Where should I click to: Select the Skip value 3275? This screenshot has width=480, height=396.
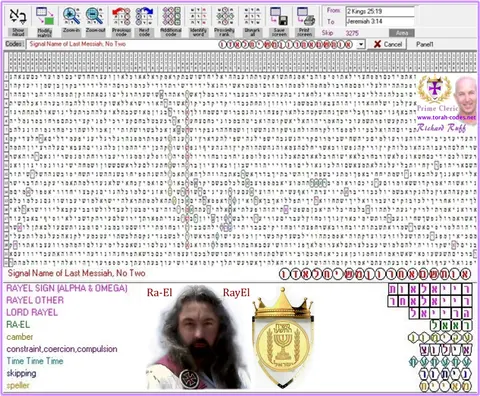(352, 33)
